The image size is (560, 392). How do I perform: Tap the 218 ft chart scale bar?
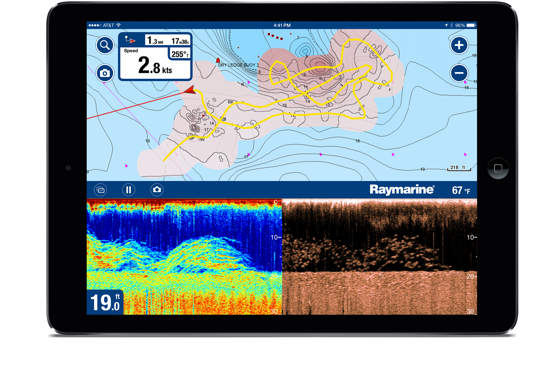[459, 168]
